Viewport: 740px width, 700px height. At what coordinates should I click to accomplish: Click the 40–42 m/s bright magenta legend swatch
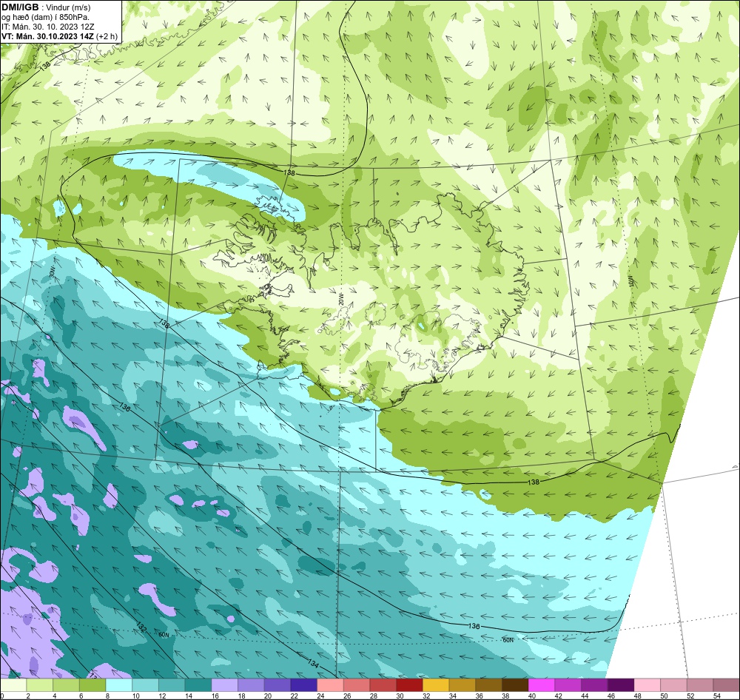(x=542, y=685)
